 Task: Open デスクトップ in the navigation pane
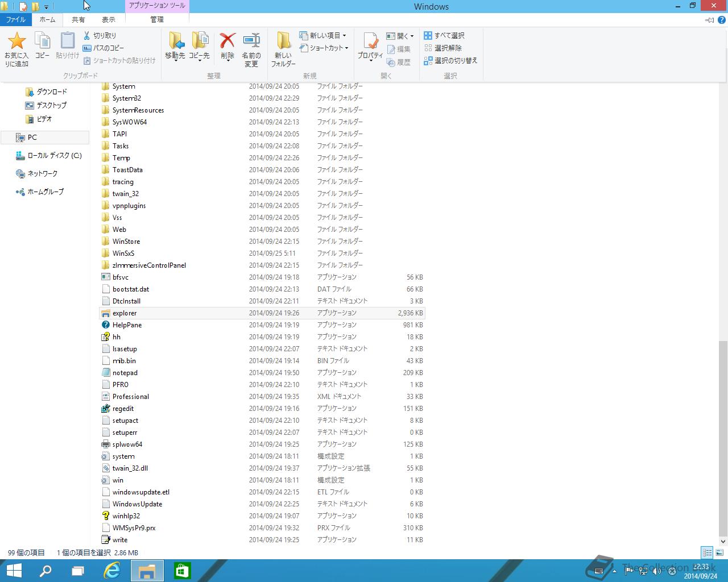(x=46, y=105)
